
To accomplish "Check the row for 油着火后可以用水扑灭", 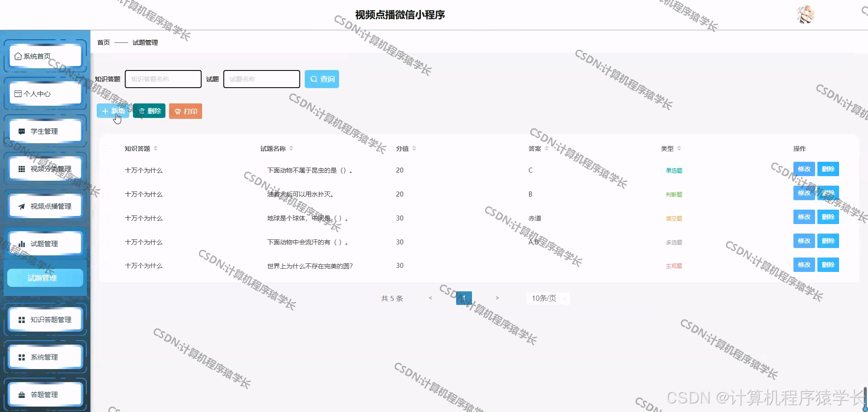I will pyautogui.click(x=105, y=194).
